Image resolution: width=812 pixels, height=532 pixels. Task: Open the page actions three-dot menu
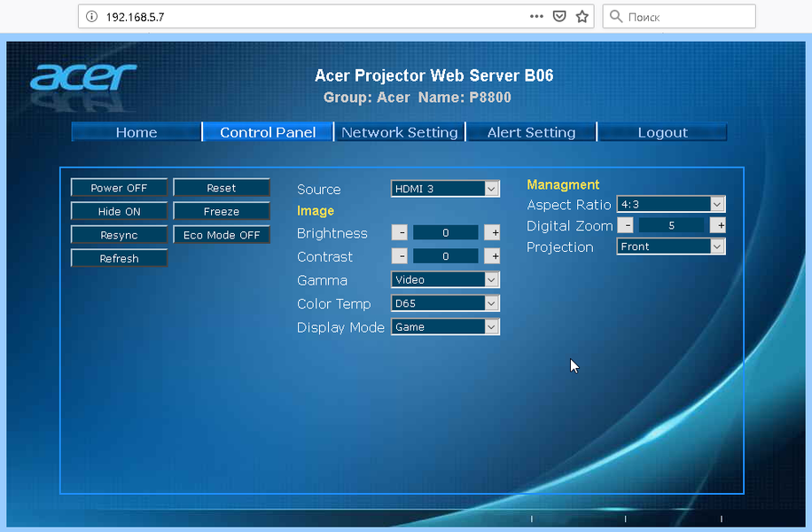click(x=536, y=17)
